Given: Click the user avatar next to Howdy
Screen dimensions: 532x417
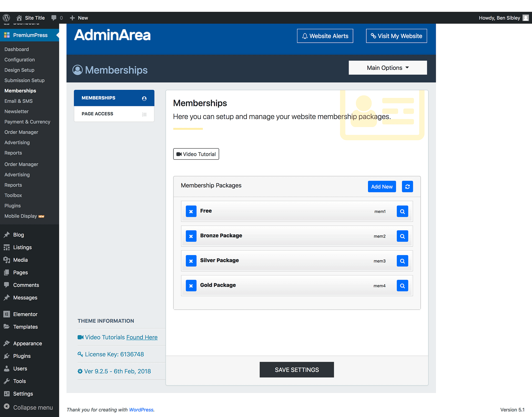Looking at the screenshot, I should pos(526,18).
